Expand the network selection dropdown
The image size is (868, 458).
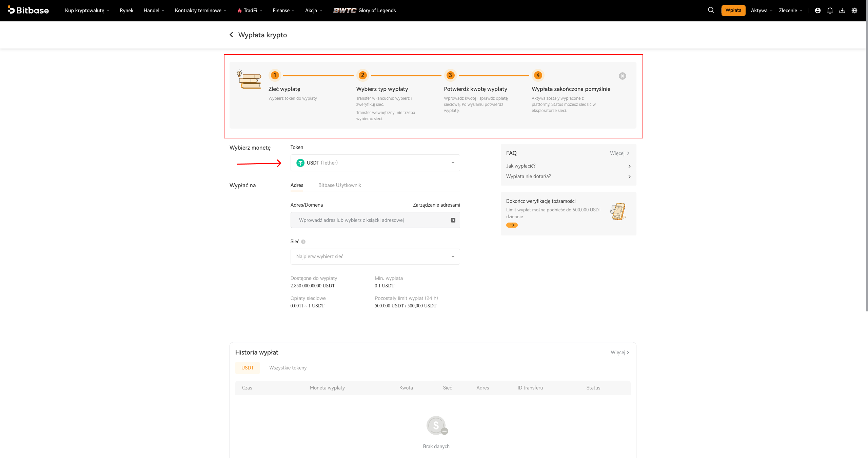coord(375,256)
